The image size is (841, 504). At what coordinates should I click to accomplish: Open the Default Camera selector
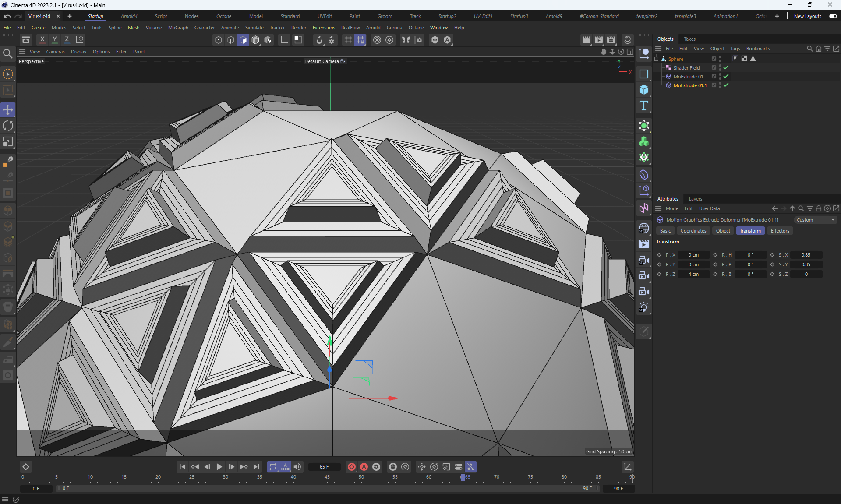click(324, 61)
